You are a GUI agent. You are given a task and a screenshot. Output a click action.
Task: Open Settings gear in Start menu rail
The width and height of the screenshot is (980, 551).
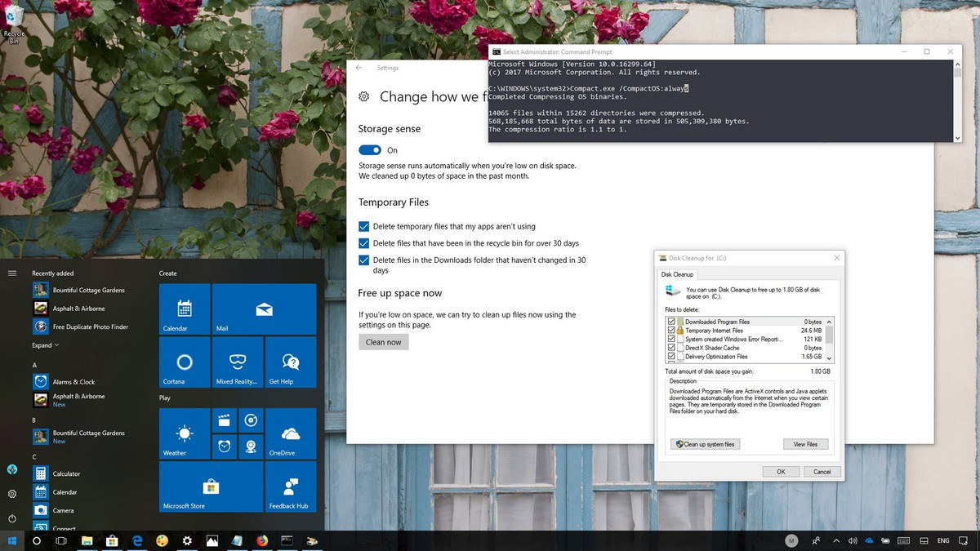coord(12,494)
